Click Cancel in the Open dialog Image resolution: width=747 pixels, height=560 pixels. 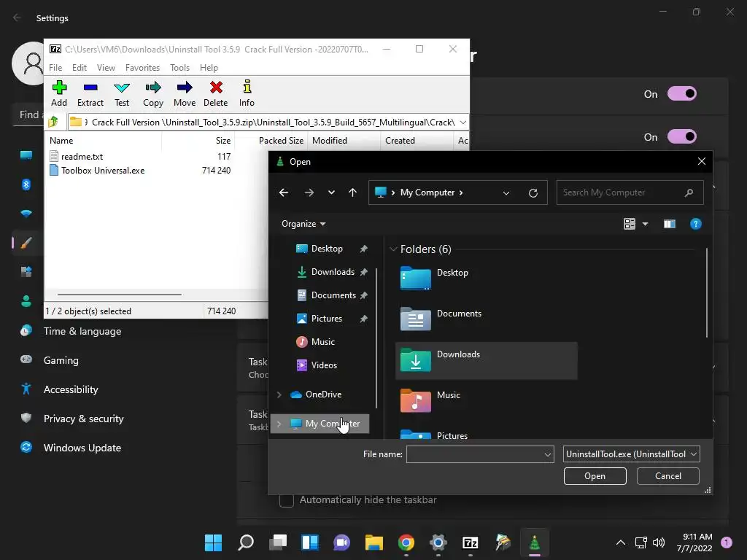(668, 475)
